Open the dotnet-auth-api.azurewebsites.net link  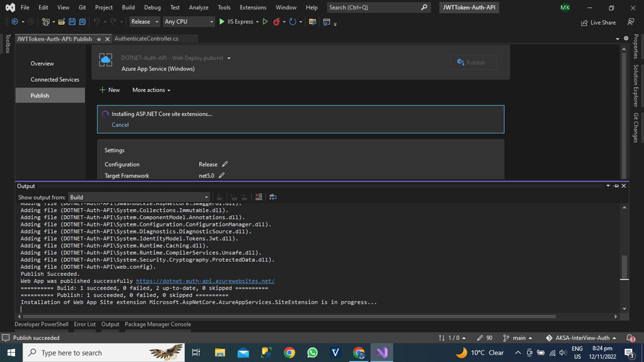click(x=206, y=281)
